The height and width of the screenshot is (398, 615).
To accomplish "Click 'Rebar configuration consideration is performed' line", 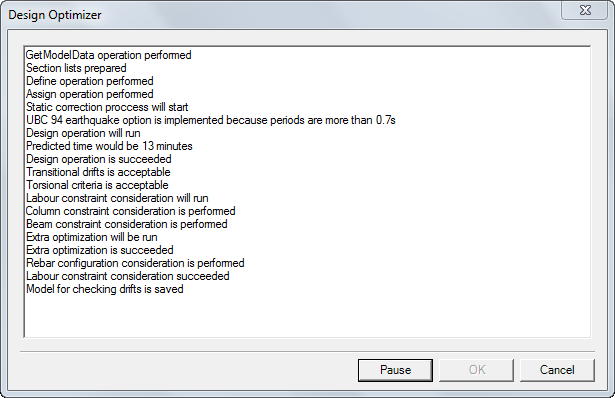I will pos(135,262).
